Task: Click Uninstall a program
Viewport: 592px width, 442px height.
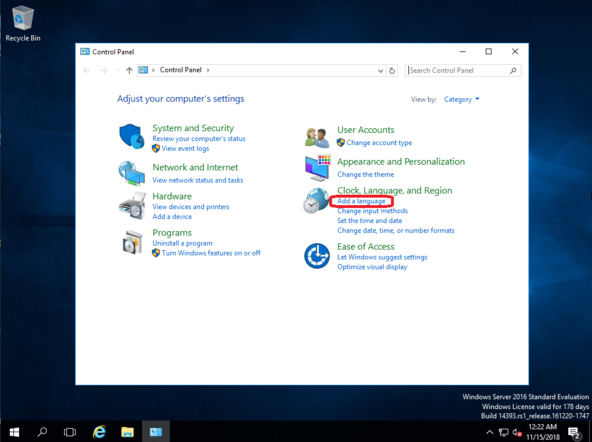Action: [182, 243]
